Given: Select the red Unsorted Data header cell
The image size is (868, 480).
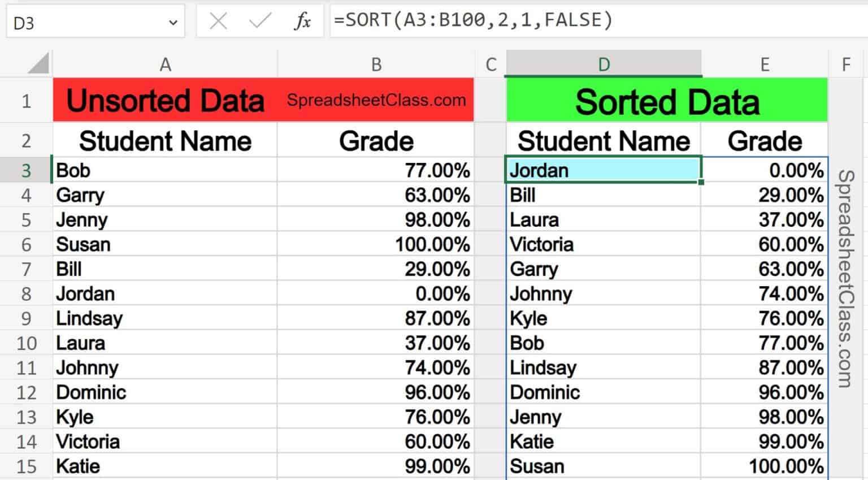Looking at the screenshot, I should click(164, 100).
